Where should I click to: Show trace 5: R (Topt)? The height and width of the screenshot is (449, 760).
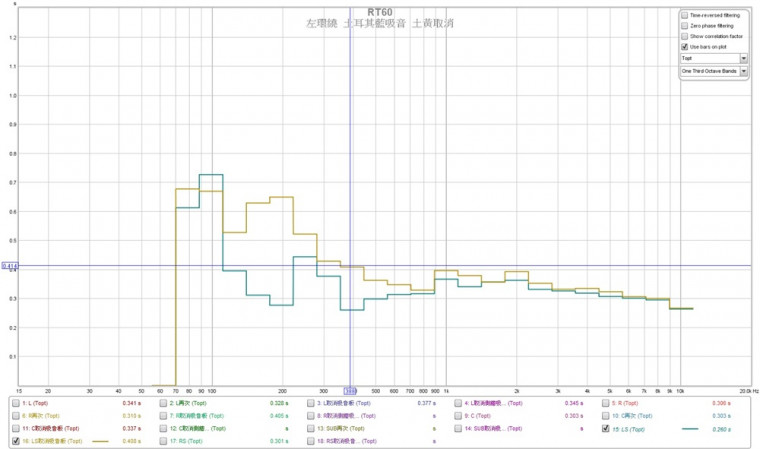point(605,403)
